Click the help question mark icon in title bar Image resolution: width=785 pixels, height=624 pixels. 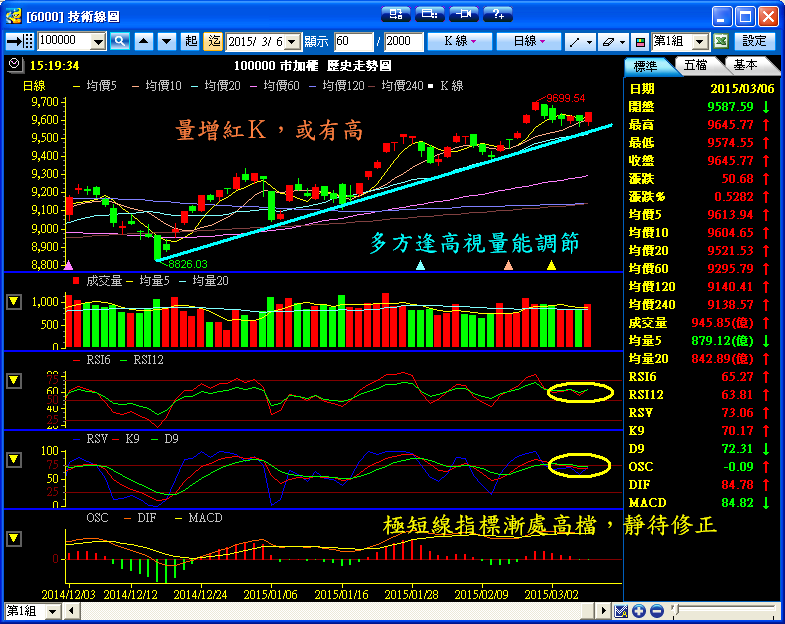[x=496, y=14]
